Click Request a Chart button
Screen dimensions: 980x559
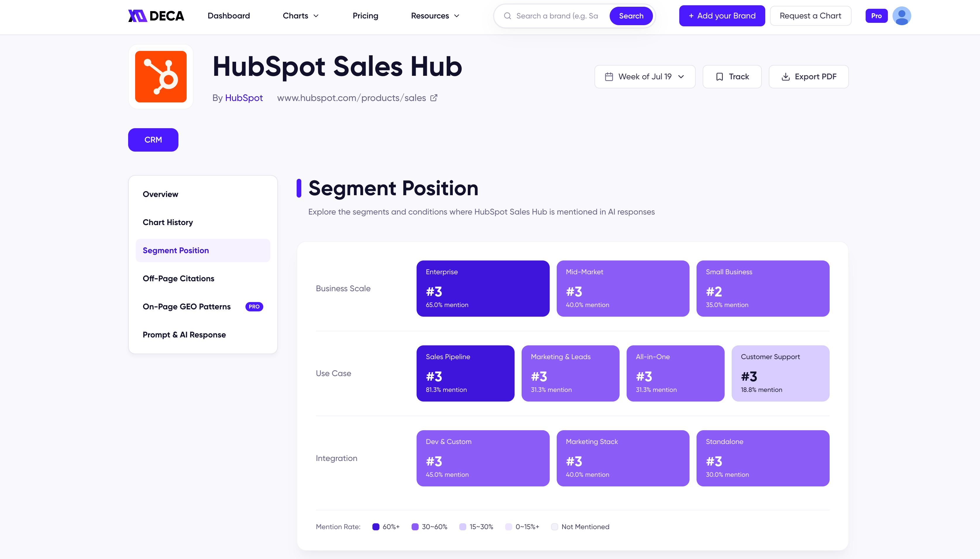coord(810,16)
